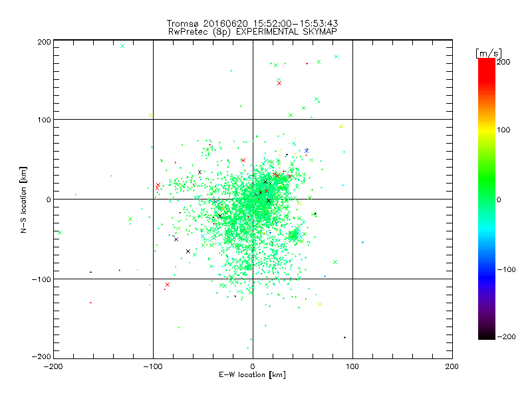
Task: Click the '200' tick label on the E-W axis
Action: pos(452,366)
